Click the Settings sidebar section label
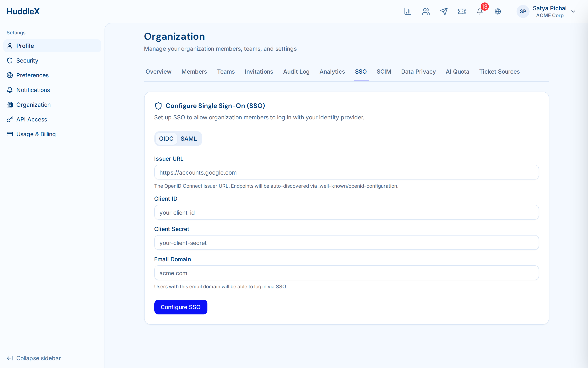Screen dimensions: 588x368 click(x=16, y=33)
